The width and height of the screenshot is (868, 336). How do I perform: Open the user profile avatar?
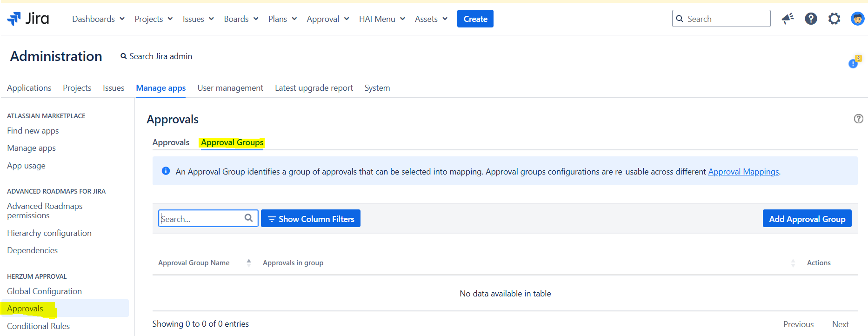tap(857, 19)
